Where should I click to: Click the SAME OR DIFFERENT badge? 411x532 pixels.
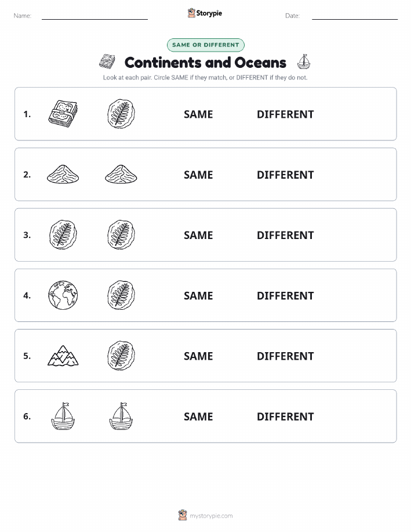click(x=205, y=45)
